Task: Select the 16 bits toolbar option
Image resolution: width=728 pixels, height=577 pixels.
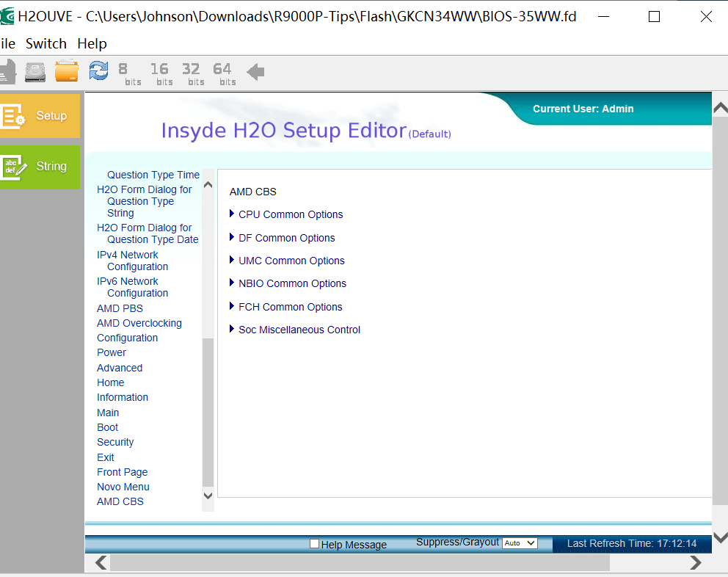Action: 161,74
